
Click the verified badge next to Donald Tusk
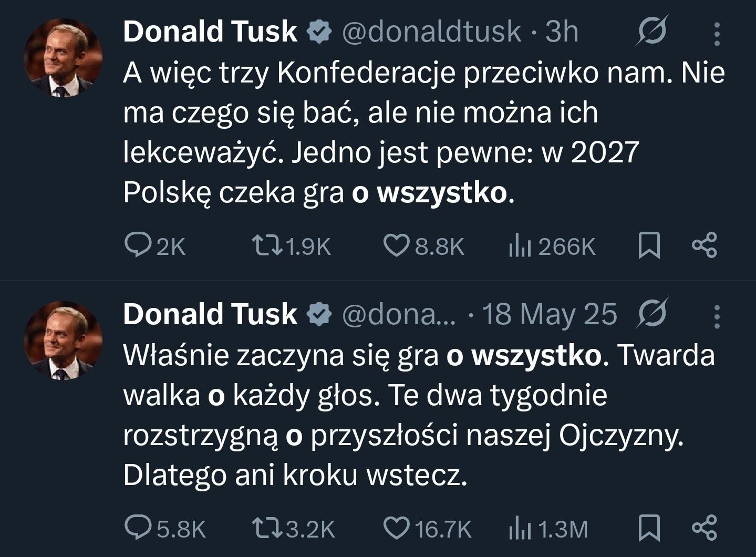pos(319,32)
